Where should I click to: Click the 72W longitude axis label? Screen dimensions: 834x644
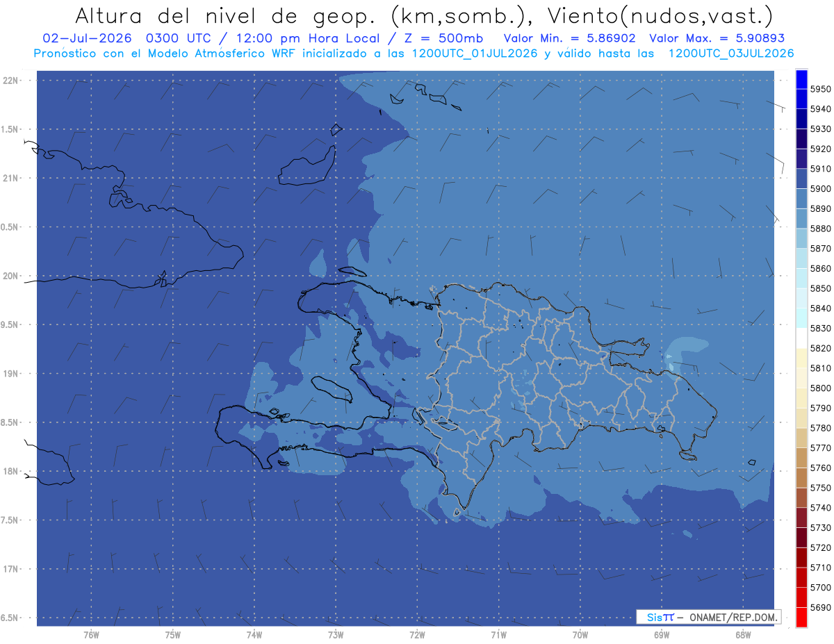[417, 635]
